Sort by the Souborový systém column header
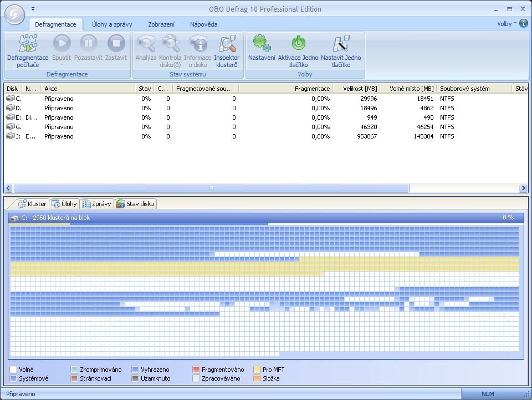Image resolution: width=532 pixels, height=400 pixels. (x=474, y=89)
